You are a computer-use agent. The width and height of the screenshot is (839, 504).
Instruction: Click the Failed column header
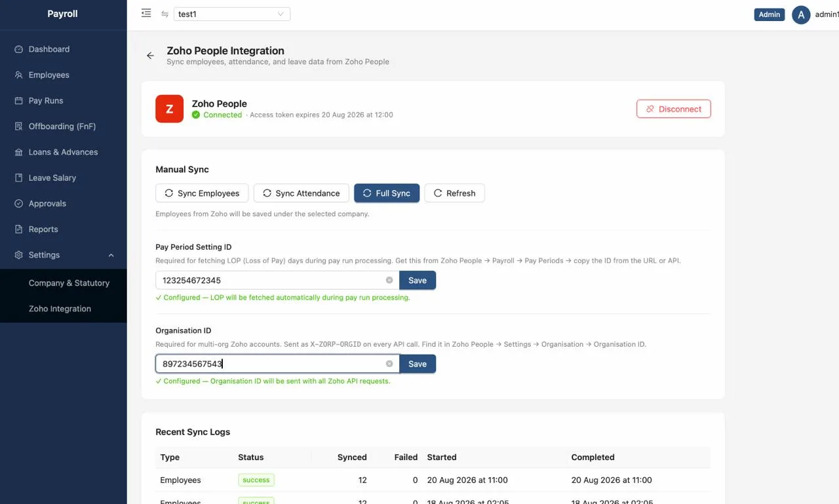406,457
